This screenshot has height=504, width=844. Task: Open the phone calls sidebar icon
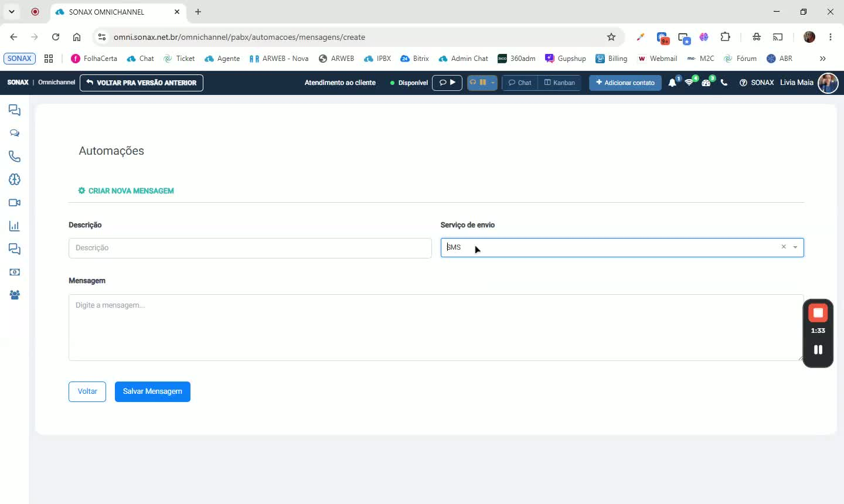(15, 156)
